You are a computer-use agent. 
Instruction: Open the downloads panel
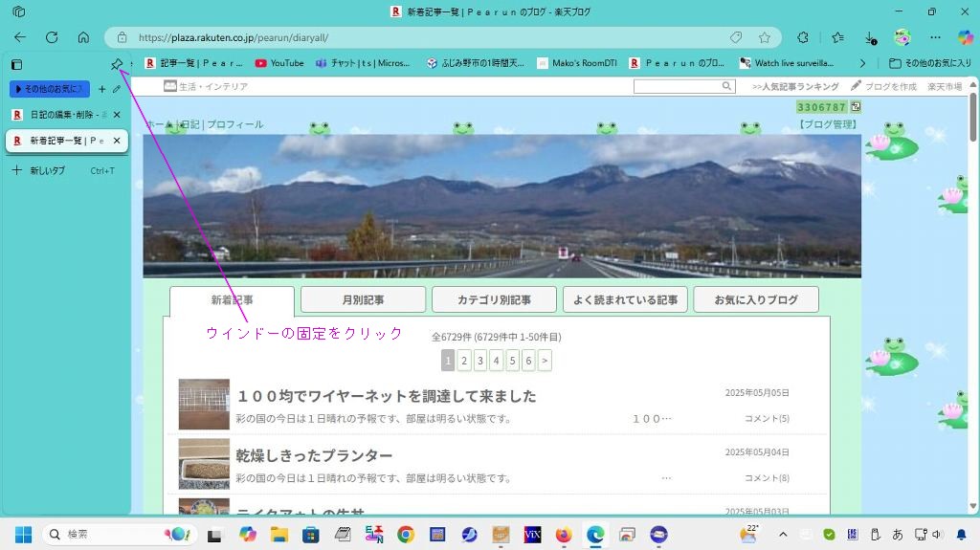pos(870,37)
